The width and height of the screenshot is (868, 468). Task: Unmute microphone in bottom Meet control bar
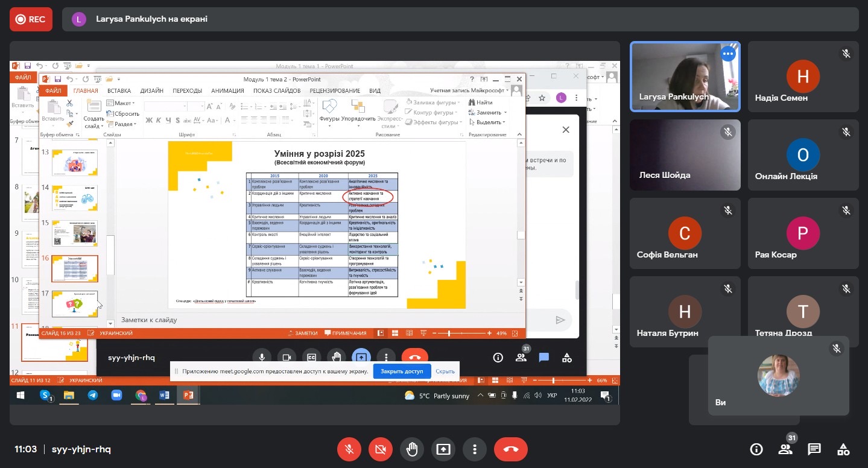pyautogui.click(x=349, y=449)
